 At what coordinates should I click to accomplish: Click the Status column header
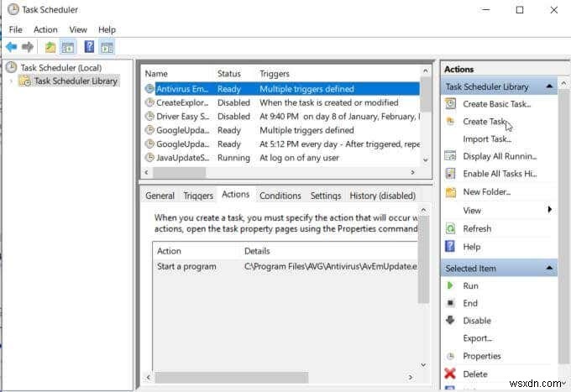click(229, 74)
